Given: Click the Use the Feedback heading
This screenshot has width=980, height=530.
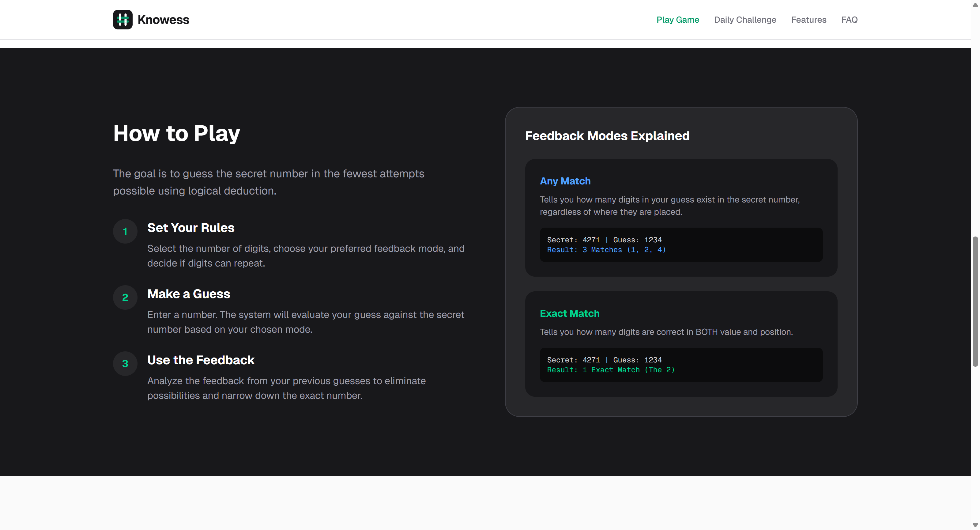Looking at the screenshot, I should pyautogui.click(x=201, y=360).
